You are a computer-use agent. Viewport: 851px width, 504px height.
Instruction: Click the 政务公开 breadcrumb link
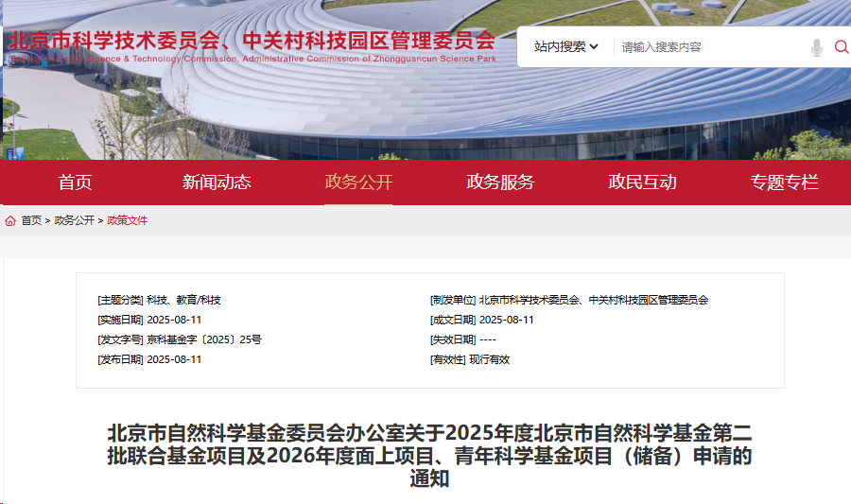click(74, 221)
